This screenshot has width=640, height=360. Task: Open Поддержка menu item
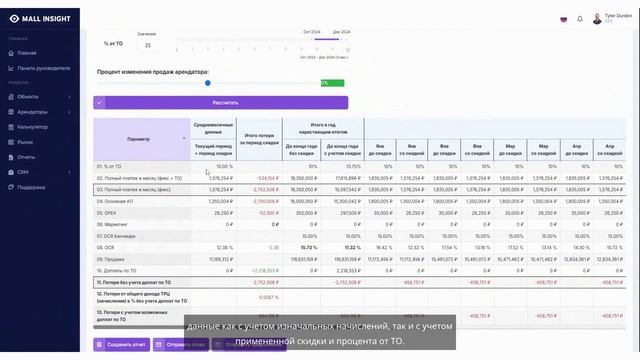pyautogui.click(x=31, y=187)
